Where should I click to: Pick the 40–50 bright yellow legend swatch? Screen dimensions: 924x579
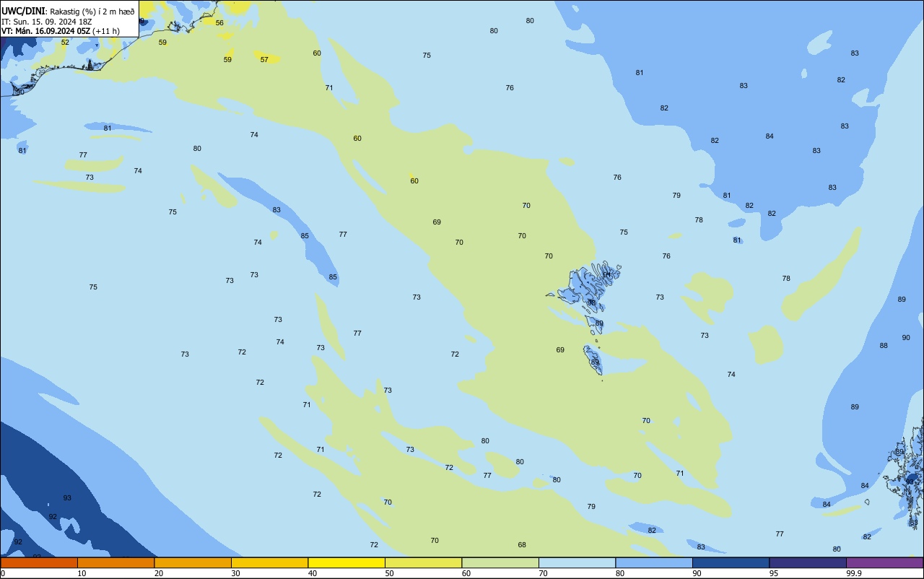(x=346, y=562)
